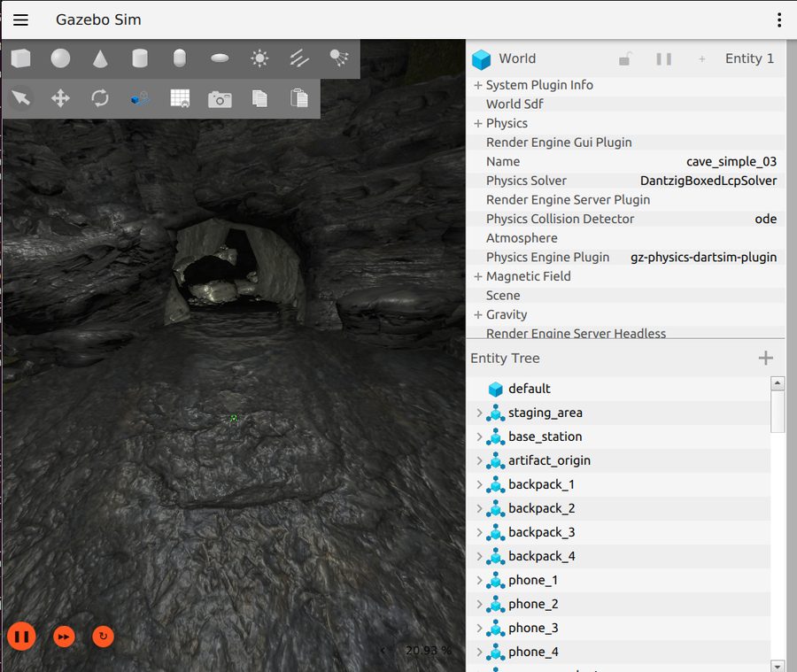Take a screenshot with camera icon
The image size is (797, 672).
click(x=220, y=98)
